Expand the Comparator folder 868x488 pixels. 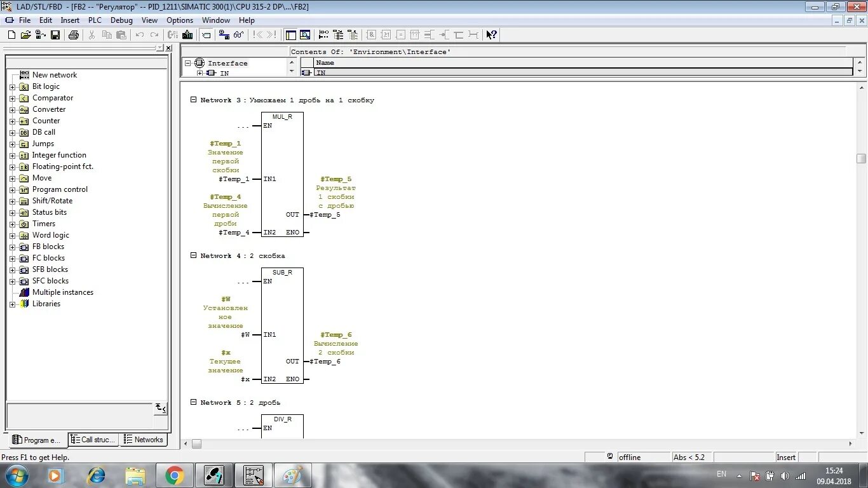click(12, 98)
